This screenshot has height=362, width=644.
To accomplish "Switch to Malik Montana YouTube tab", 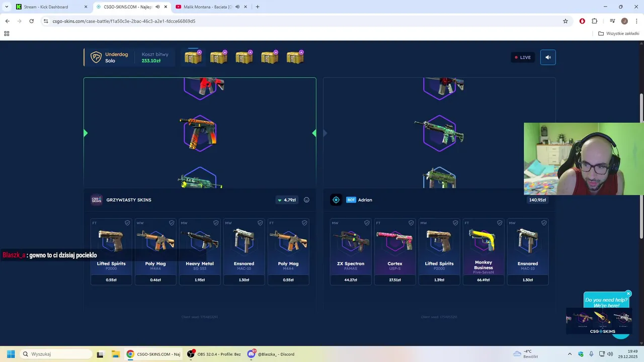I will click(208, 7).
